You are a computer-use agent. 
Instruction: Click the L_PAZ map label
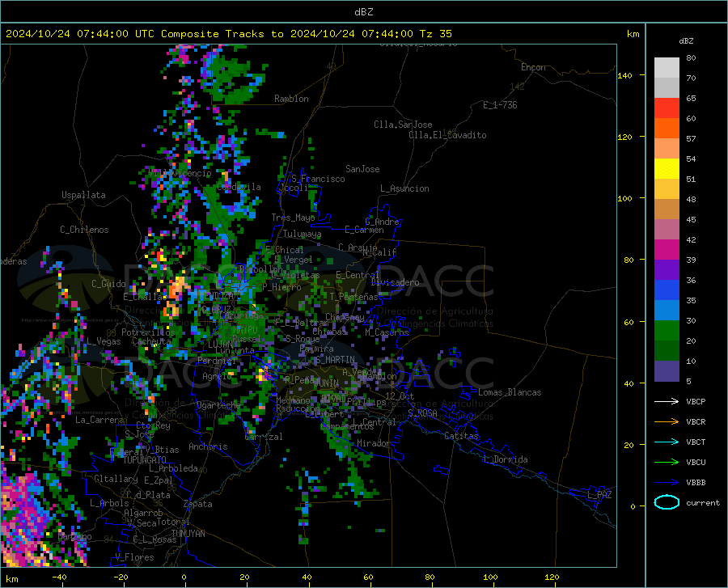coord(599,495)
